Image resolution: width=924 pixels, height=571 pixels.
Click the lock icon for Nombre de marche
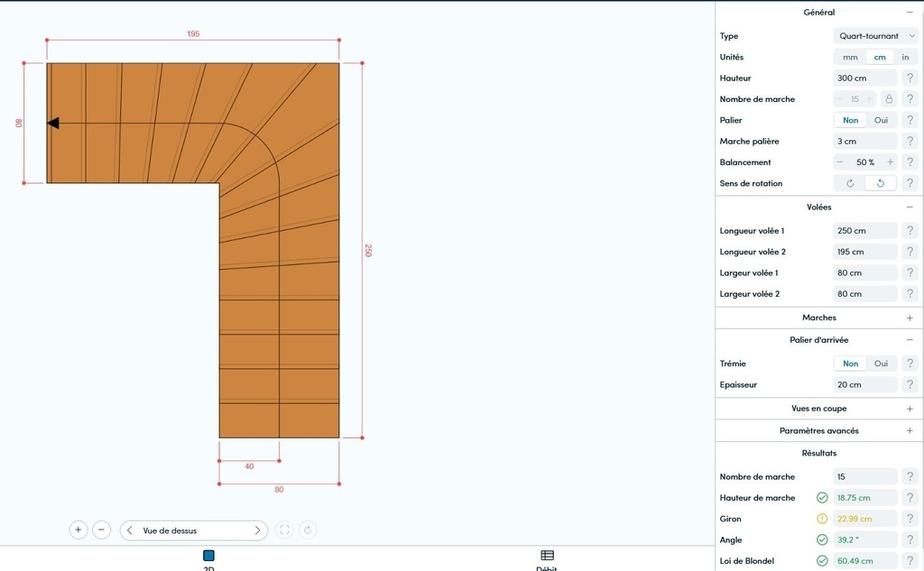pyautogui.click(x=889, y=99)
